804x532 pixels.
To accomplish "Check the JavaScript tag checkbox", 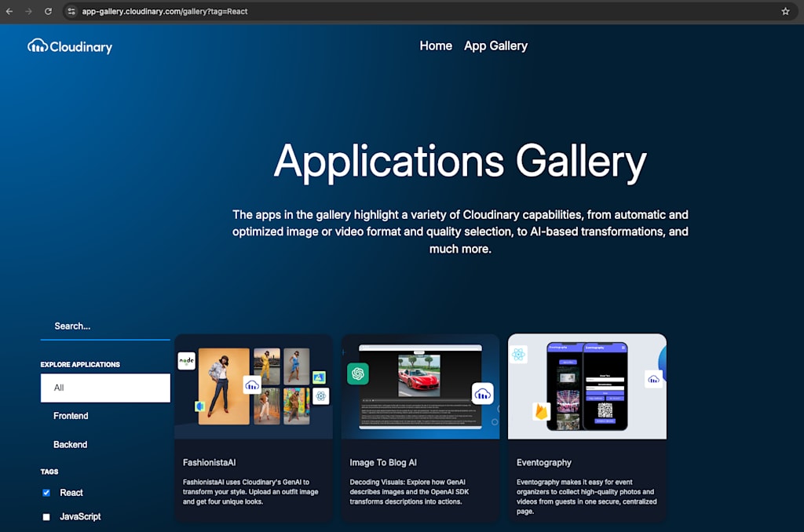I will point(46,516).
